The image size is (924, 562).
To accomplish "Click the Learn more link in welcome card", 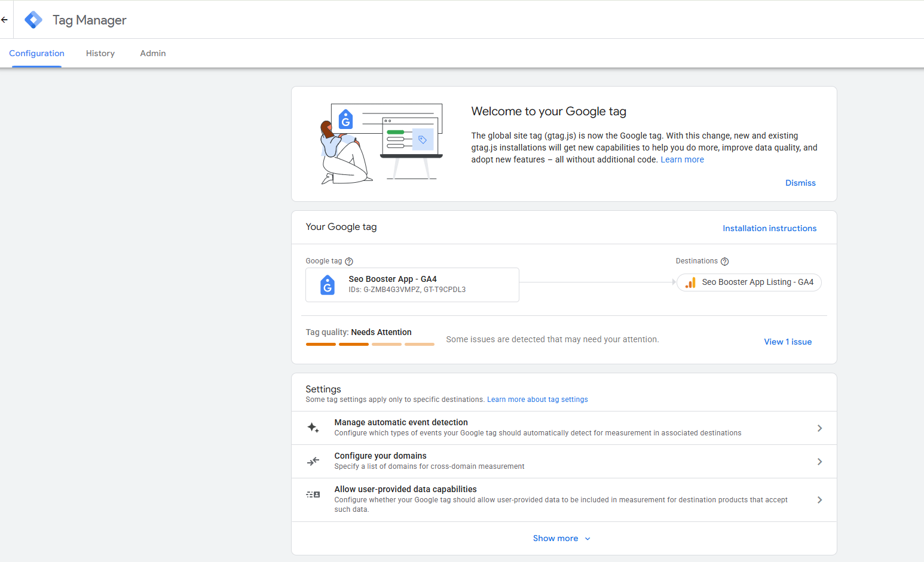I will coord(682,159).
